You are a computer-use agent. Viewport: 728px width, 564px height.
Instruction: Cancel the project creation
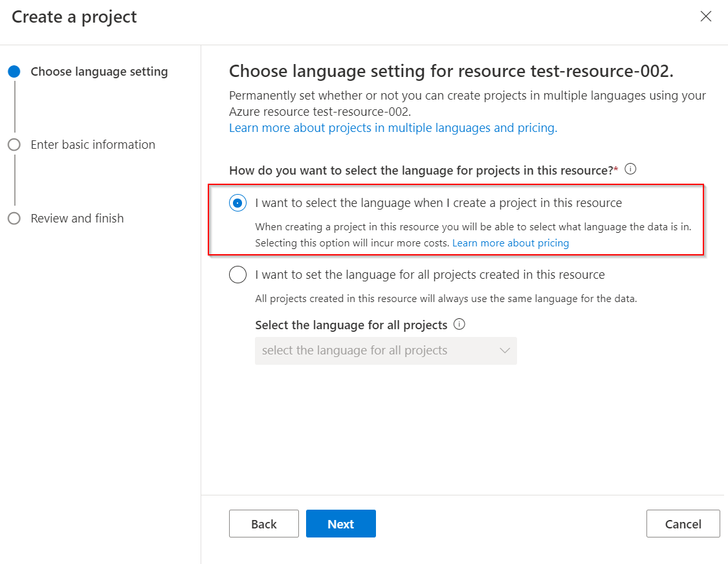(683, 524)
